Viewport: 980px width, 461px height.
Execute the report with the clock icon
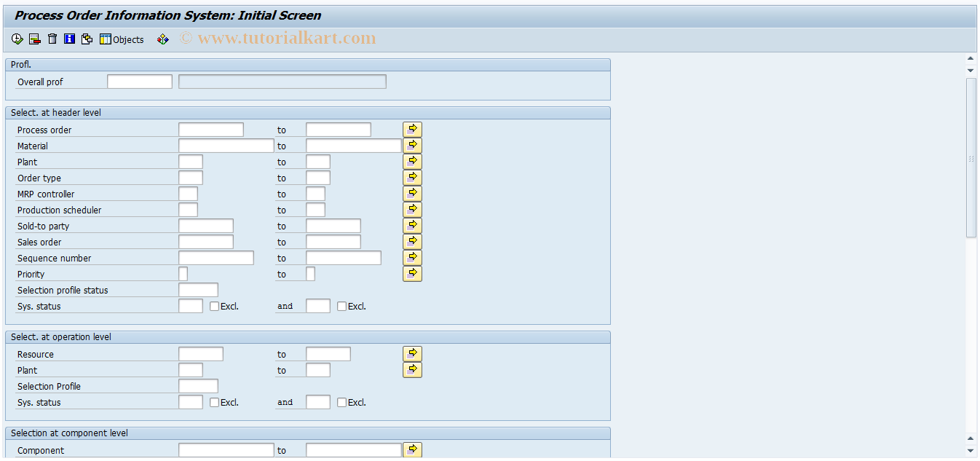(17, 39)
